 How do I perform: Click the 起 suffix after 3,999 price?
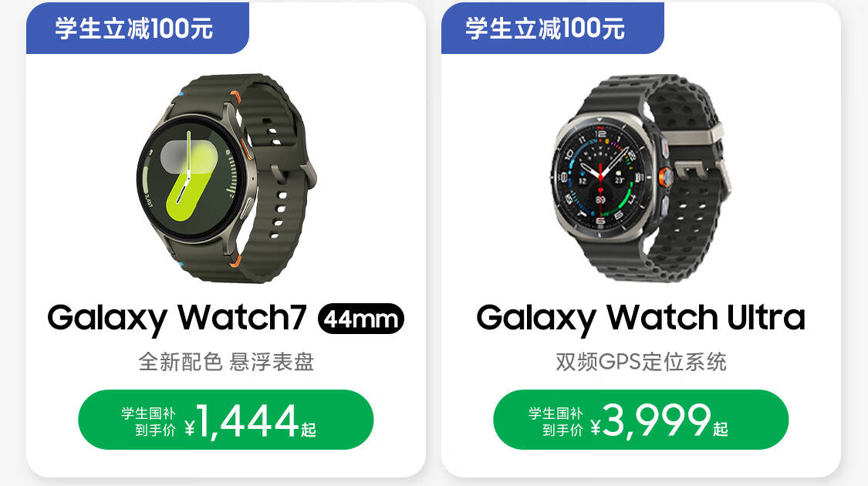coord(720,429)
